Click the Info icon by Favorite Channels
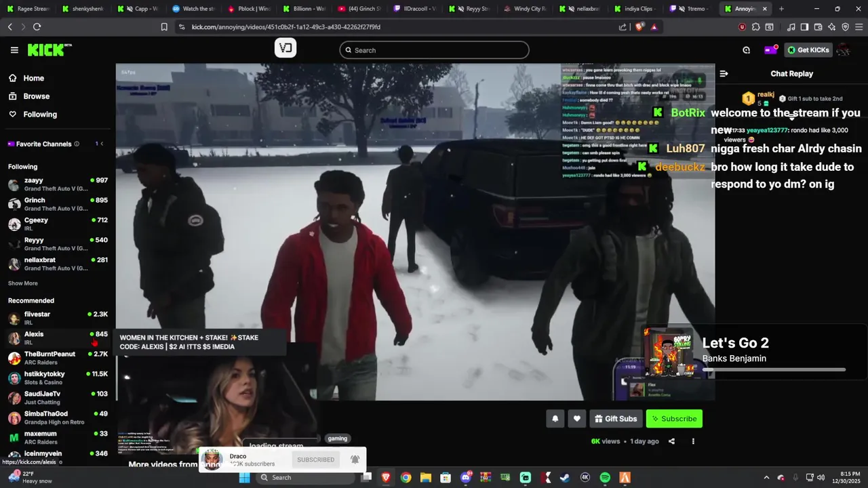 tap(77, 144)
